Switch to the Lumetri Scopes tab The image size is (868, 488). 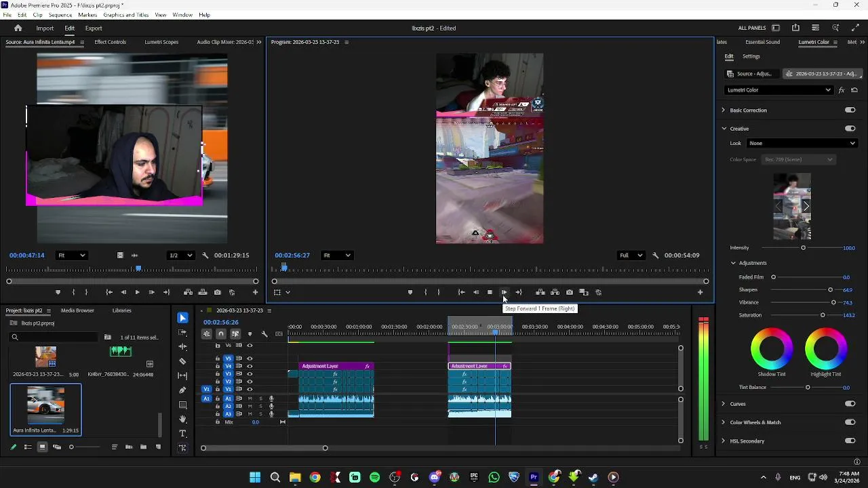pos(161,42)
